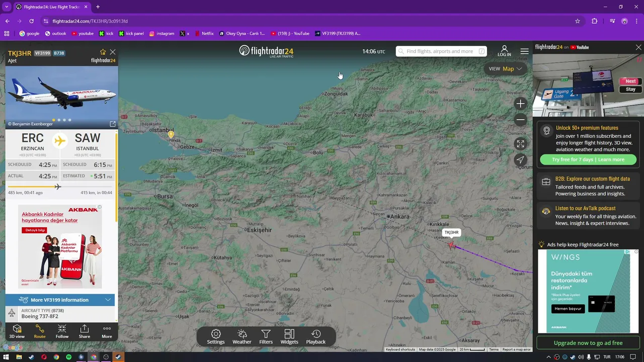Open B2B custom flight data link
The width and height of the screenshot is (644, 362).
coord(588,186)
